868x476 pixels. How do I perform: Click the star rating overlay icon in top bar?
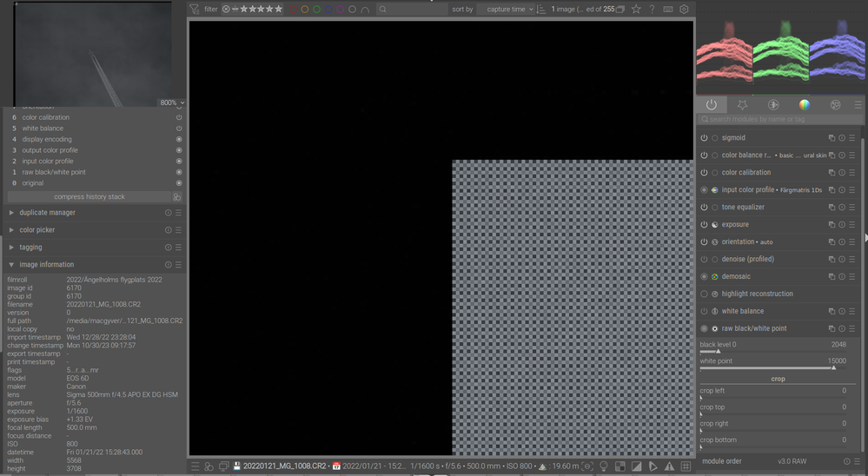coord(636,9)
